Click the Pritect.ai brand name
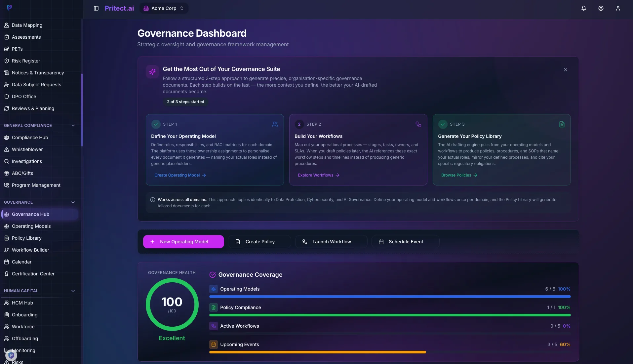This screenshot has height=364, width=633. click(119, 8)
